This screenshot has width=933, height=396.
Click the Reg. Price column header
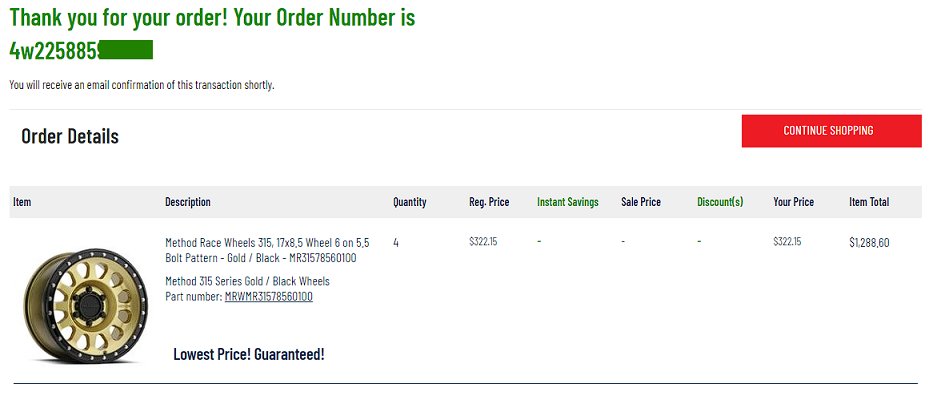click(489, 202)
